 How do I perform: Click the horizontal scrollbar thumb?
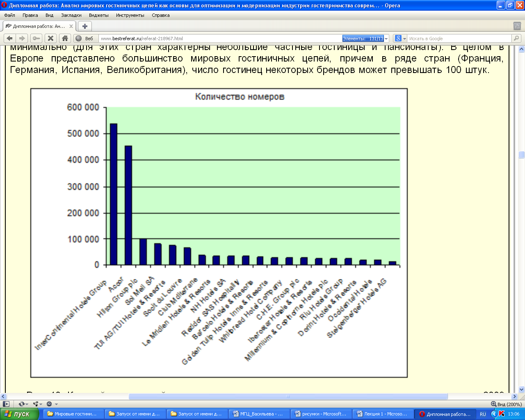pos(288,397)
